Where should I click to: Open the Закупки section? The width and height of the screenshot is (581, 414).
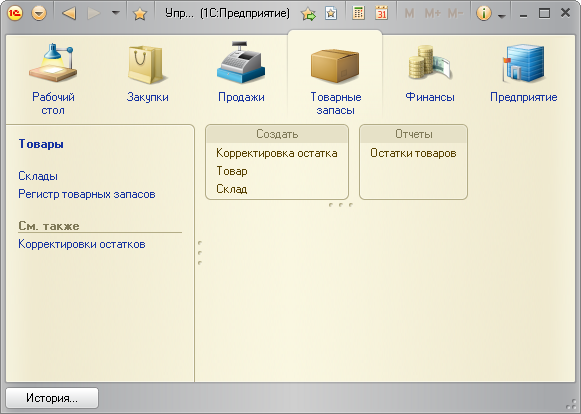coord(147,73)
